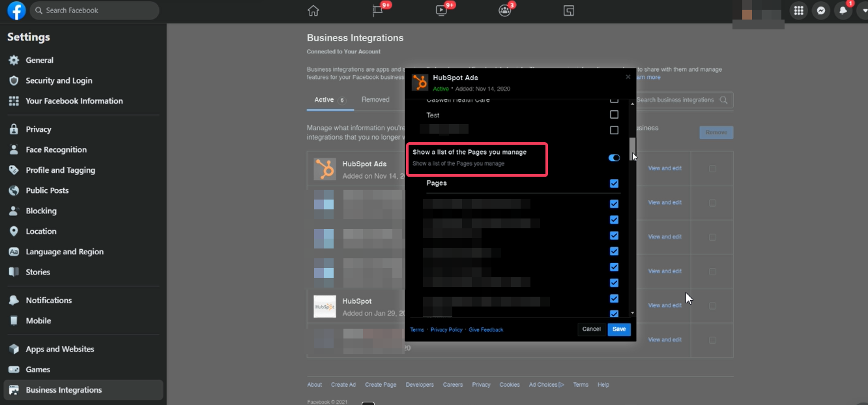Open the Create Page footer link
This screenshot has height=405, width=868.
pos(381,385)
